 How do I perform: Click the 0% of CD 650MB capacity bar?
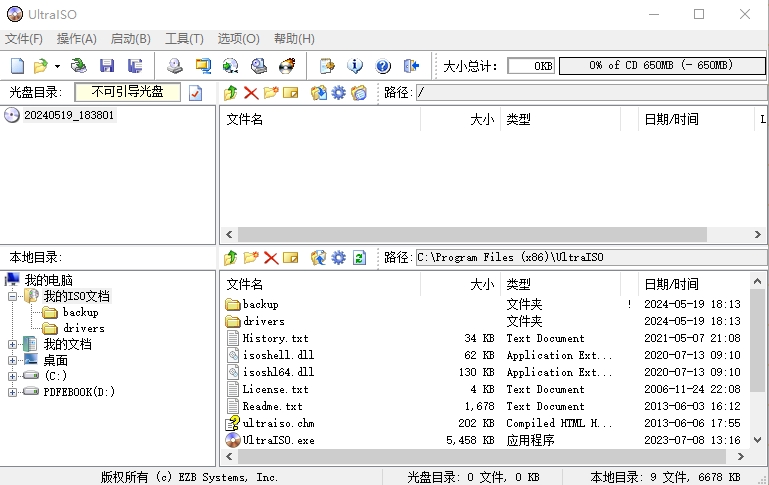pos(662,66)
